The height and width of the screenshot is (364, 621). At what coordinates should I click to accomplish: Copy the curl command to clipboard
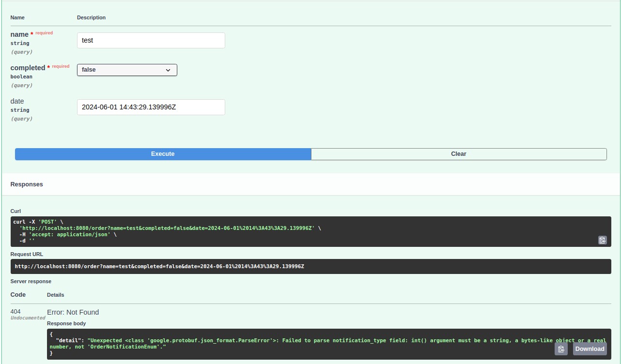(602, 240)
